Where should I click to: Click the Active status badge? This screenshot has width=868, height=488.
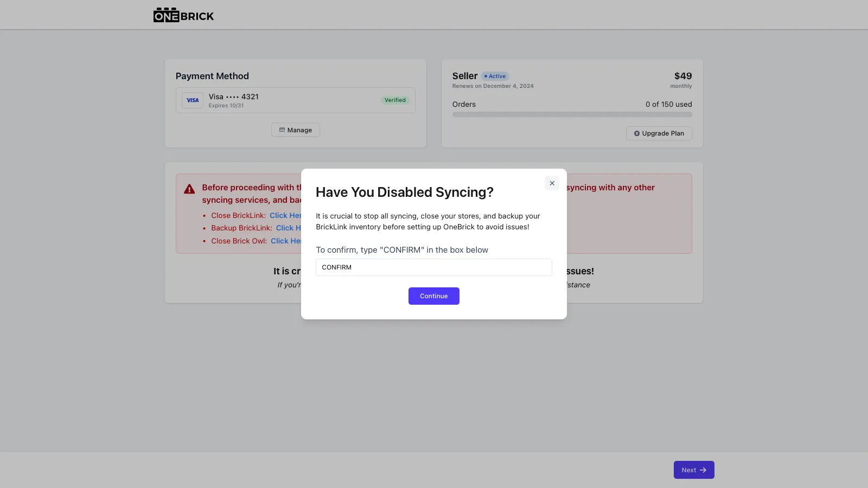(495, 76)
